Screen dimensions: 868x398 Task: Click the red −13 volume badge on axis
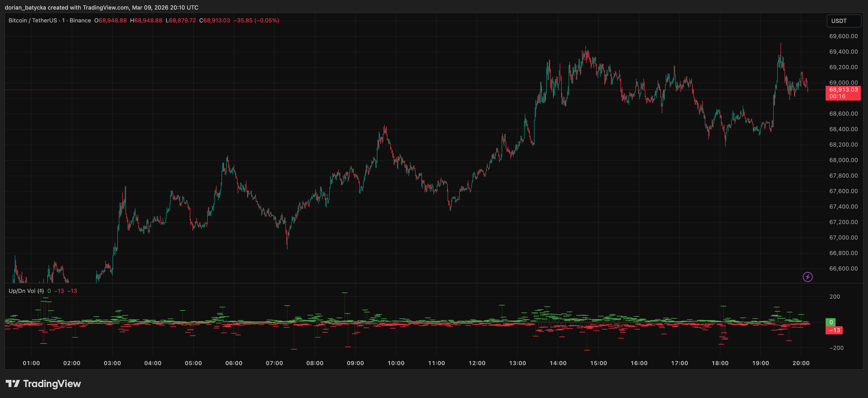[834, 330]
